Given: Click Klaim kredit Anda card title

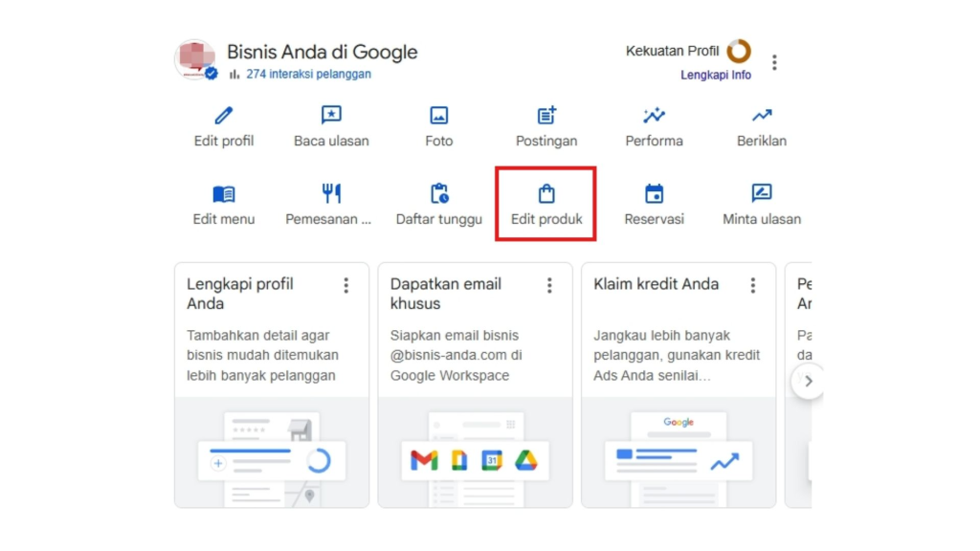Looking at the screenshot, I should pyautogui.click(x=656, y=284).
